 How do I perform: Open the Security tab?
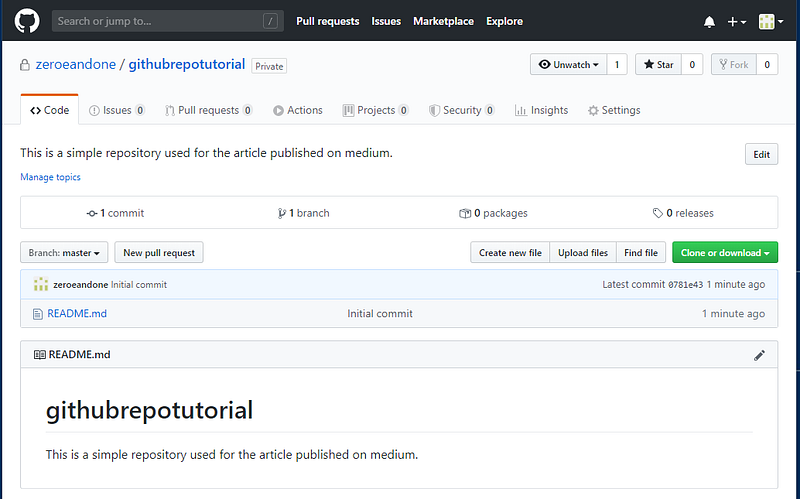462,110
